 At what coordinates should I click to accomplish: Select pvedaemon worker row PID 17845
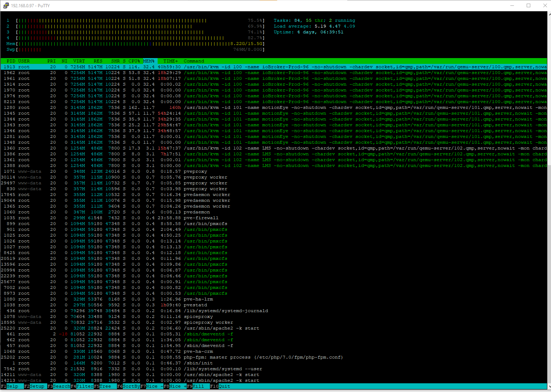click(x=274, y=195)
